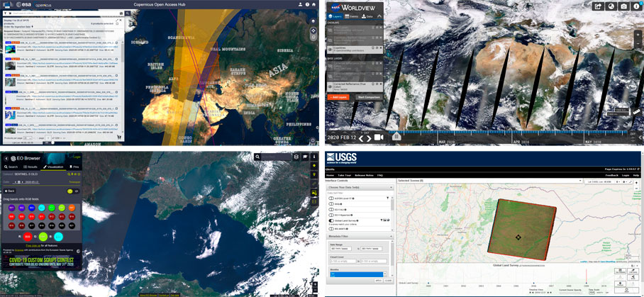Click Back button in EO Browser visualization panel

(x=9, y=191)
